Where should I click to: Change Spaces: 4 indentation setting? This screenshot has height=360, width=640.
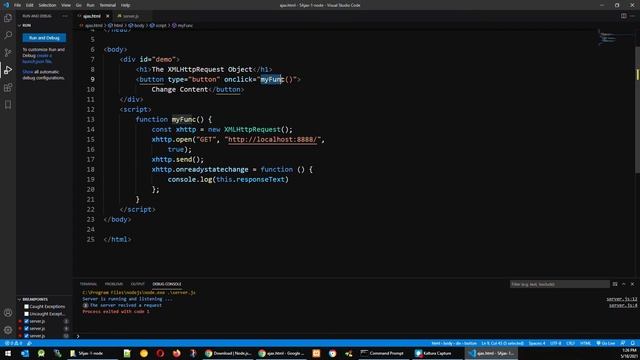click(x=537, y=343)
